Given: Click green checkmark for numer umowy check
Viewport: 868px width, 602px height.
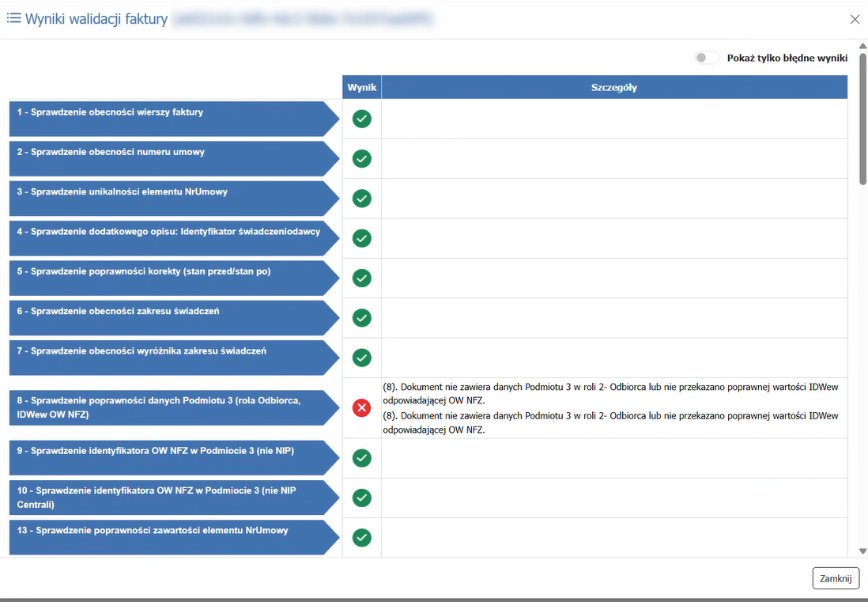Looking at the screenshot, I should [361, 158].
